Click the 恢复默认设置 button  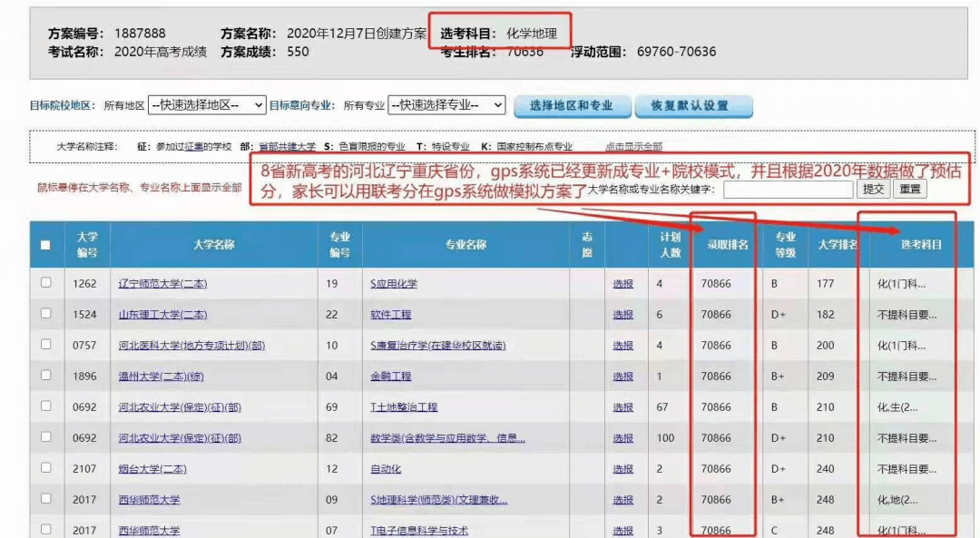click(693, 105)
